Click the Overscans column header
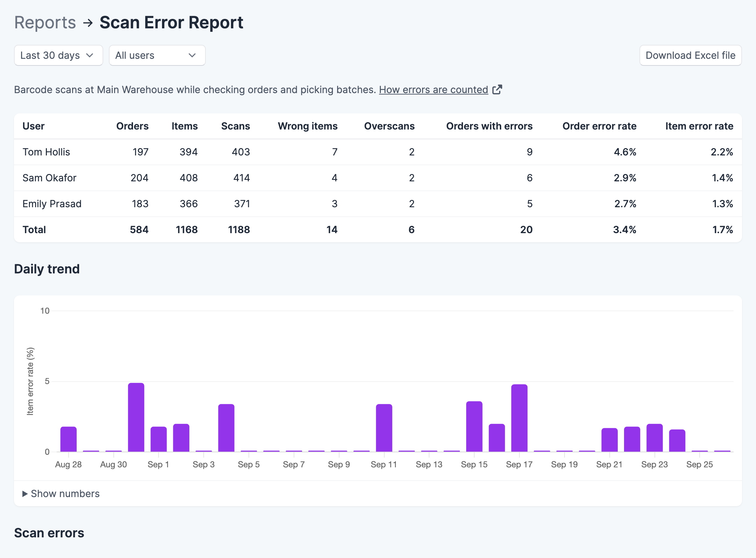 (x=389, y=126)
